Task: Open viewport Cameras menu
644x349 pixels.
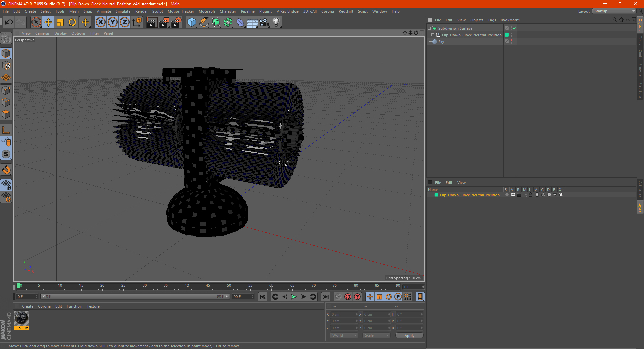Action: (x=42, y=33)
